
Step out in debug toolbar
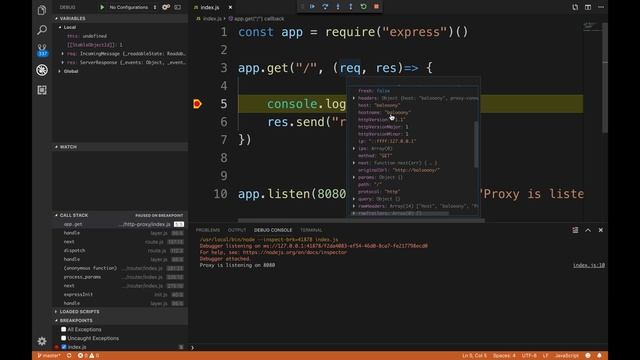(x=351, y=7)
